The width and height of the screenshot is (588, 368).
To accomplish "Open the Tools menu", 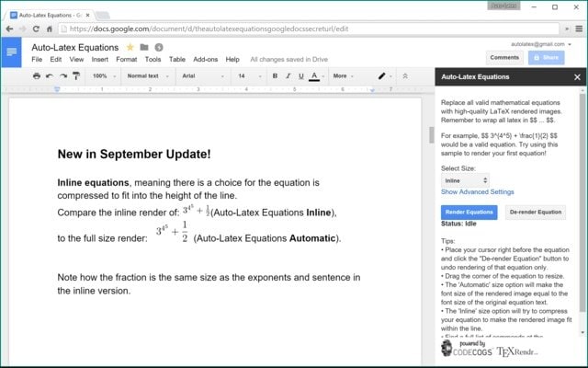I will 153,59.
